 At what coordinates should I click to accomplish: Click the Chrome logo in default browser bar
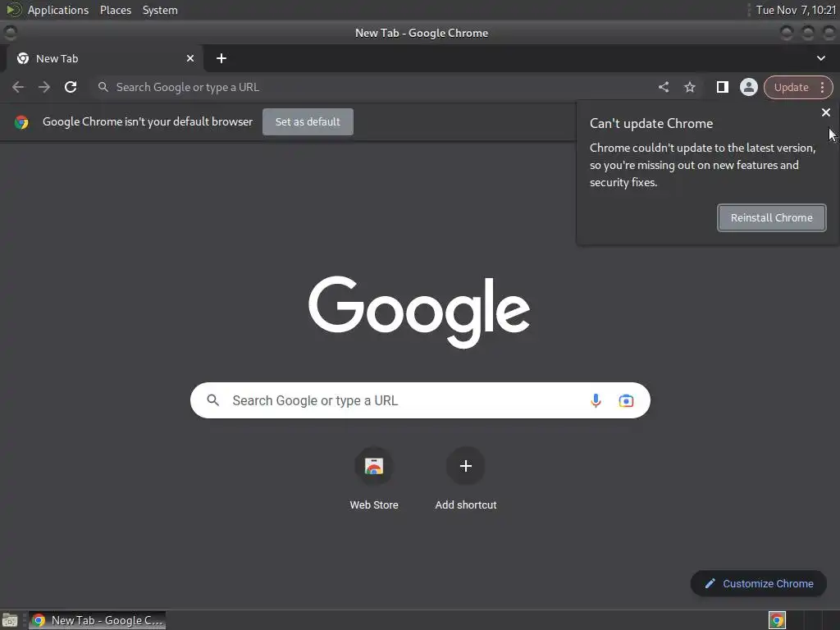21,122
